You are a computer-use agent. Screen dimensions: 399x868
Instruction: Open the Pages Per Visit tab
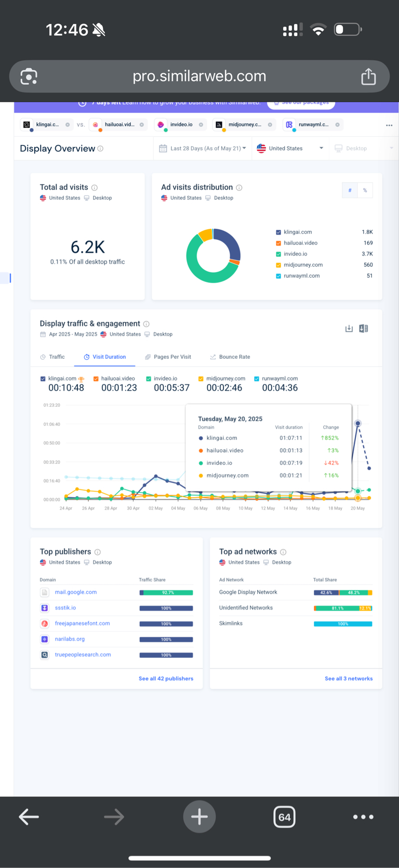pos(168,357)
